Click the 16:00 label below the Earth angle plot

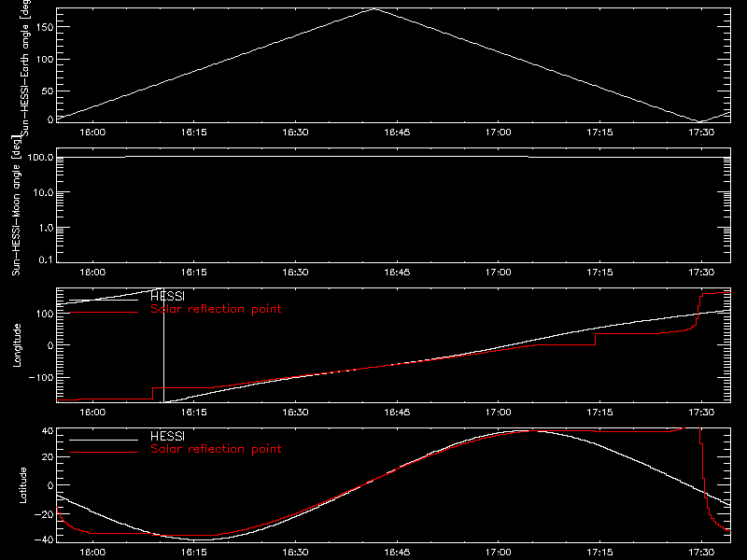pyautogui.click(x=92, y=132)
